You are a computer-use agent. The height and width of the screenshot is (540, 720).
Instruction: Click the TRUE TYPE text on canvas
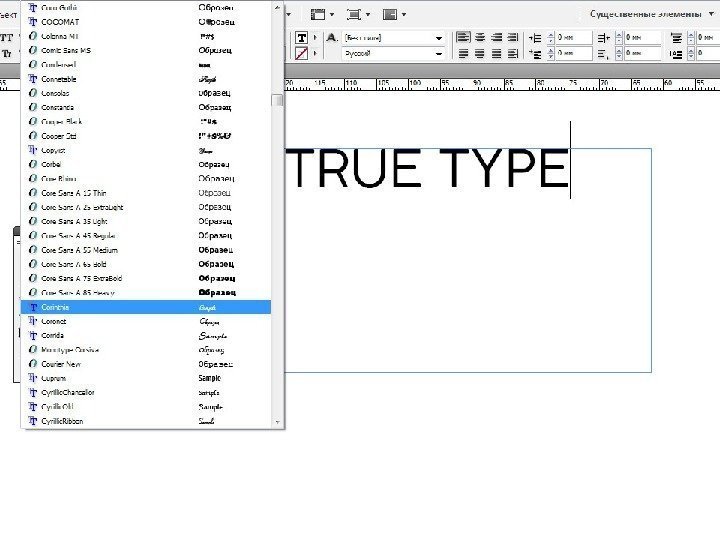[429, 168]
